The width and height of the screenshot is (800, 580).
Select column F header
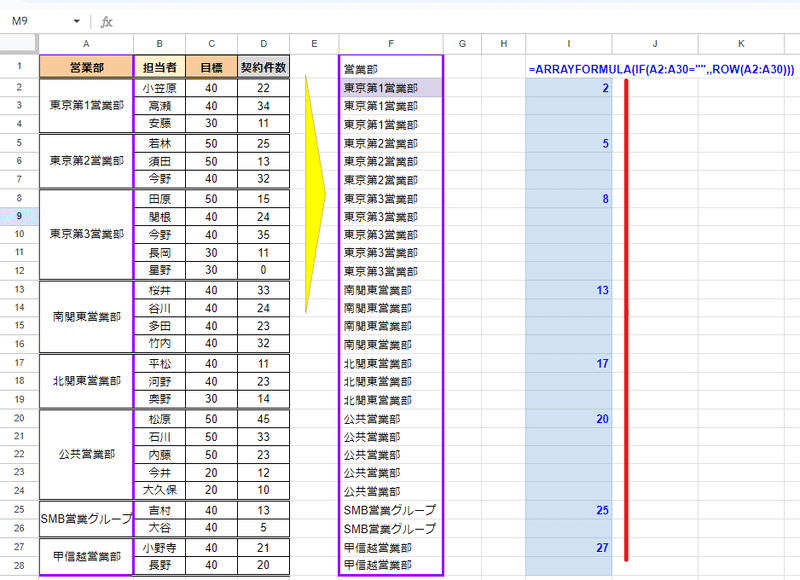tap(391, 44)
